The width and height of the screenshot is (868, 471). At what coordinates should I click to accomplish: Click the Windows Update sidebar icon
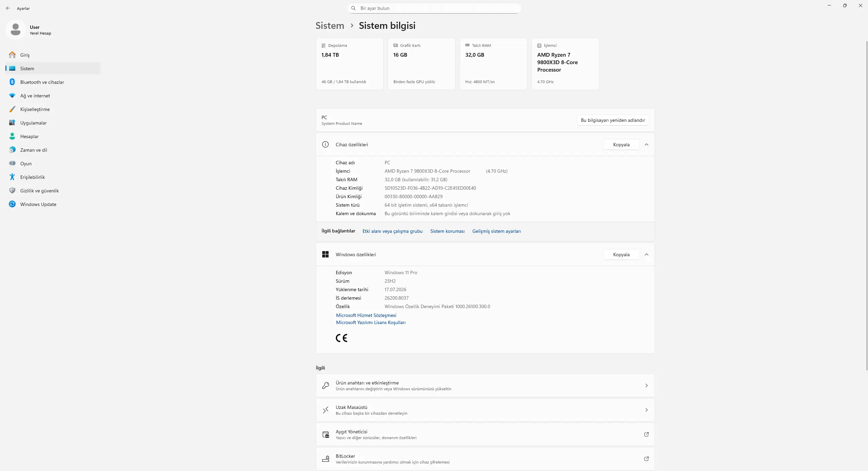pos(12,204)
